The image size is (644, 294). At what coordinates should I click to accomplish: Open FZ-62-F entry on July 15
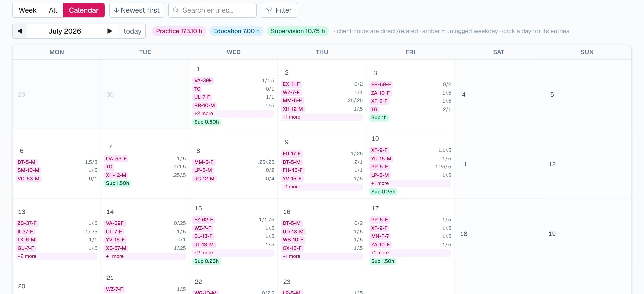click(x=204, y=220)
